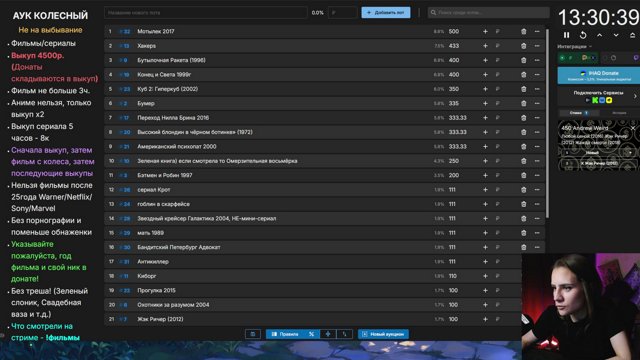
Task: Dismiss the 450 Andrew Weird bid card
Action: pos(633,128)
